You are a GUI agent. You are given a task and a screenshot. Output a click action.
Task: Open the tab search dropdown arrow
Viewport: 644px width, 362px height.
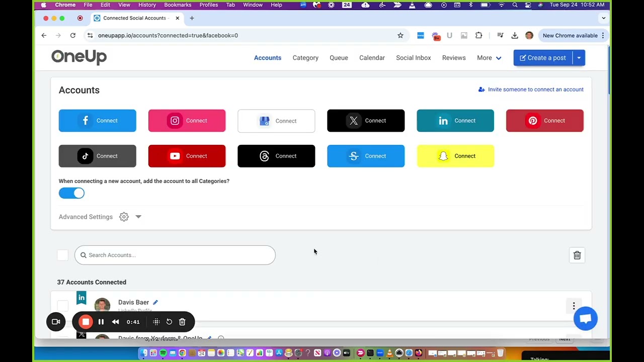(603, 18)
